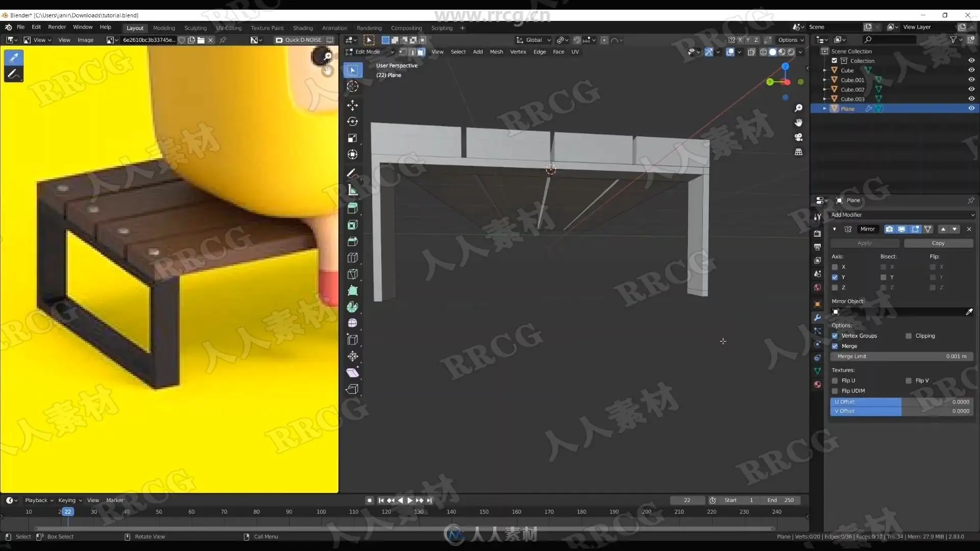Select the Extrude Region tool
This screenshot has width=980, height=551.
pos(352,208)
